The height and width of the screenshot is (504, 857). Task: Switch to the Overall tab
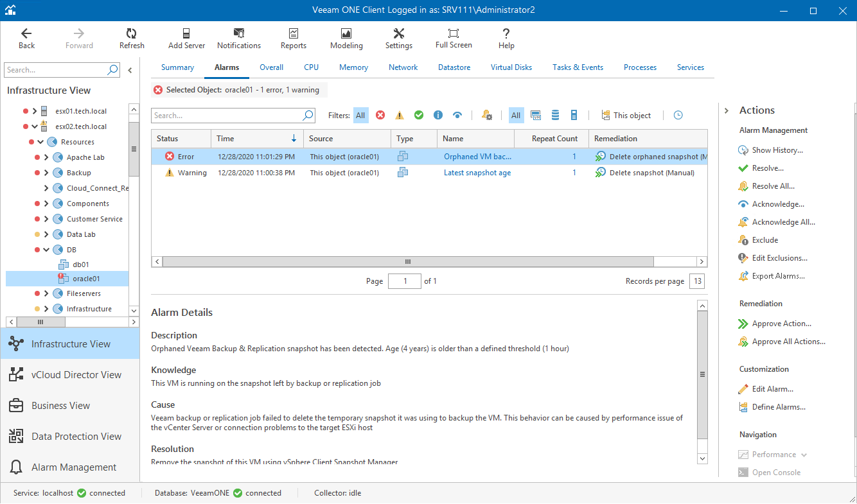point(272,67)
